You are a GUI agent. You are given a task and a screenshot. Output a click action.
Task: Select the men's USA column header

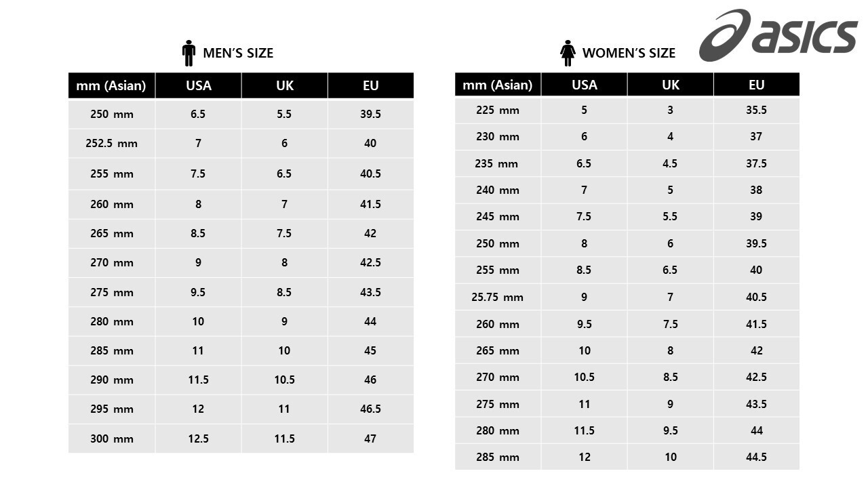click(198, 85)
